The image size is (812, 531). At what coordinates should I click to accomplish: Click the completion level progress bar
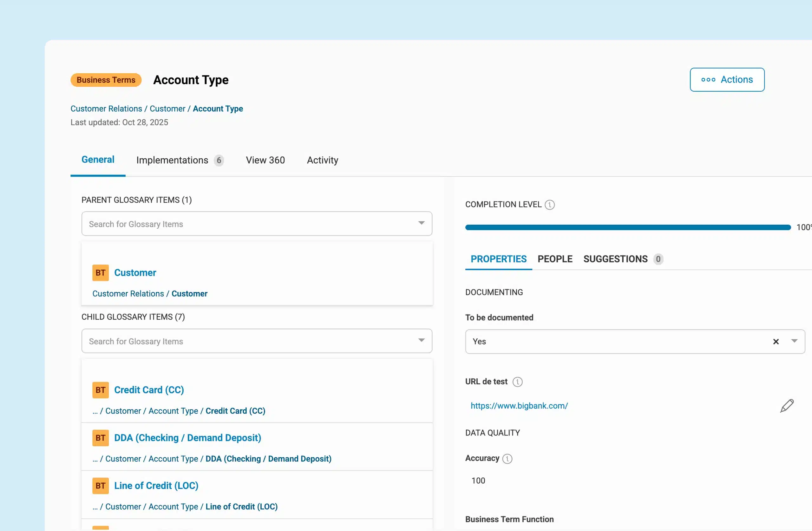point(627,228)
